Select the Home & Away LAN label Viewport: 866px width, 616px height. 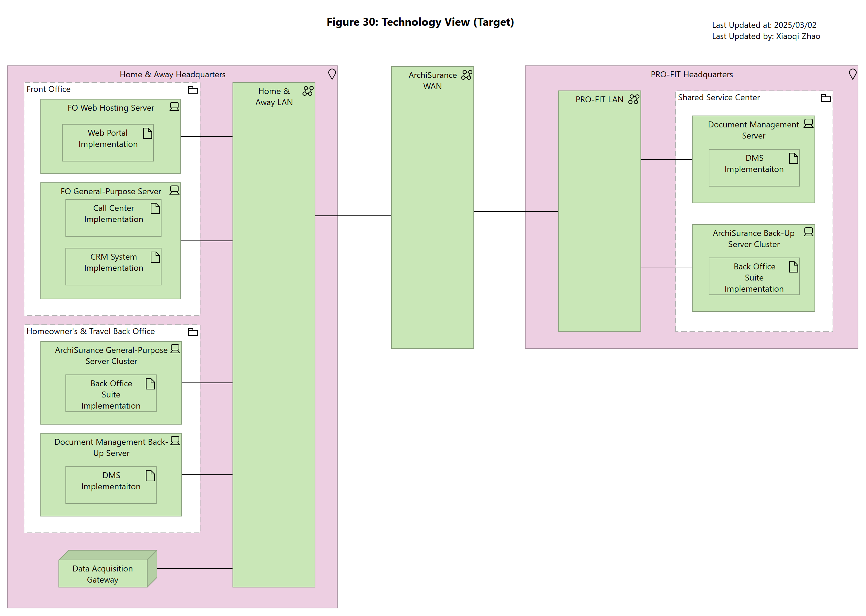coord(274,97)
